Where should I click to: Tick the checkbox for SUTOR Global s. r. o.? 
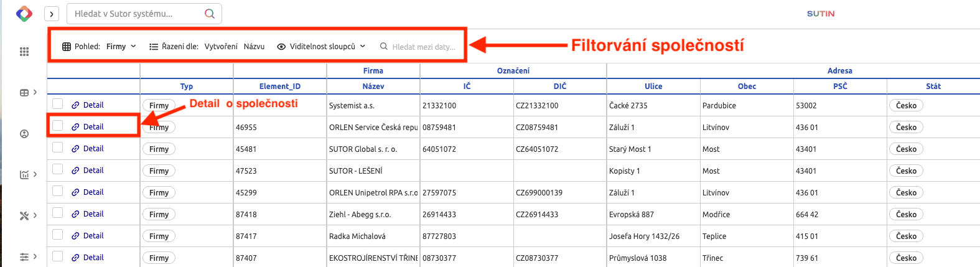tap(58, 148)
